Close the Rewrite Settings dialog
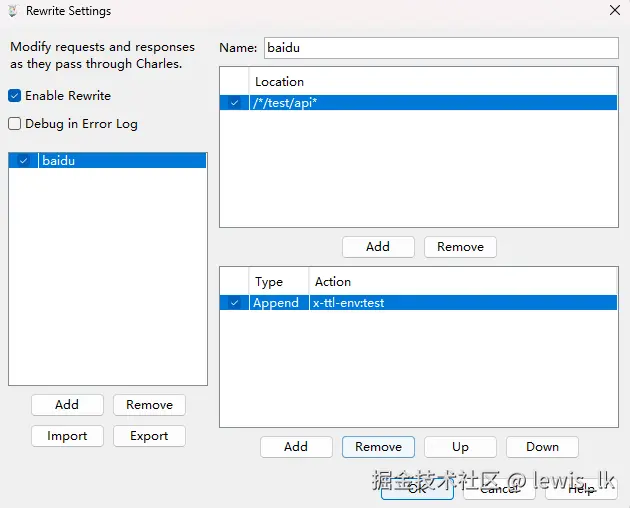 615,10
